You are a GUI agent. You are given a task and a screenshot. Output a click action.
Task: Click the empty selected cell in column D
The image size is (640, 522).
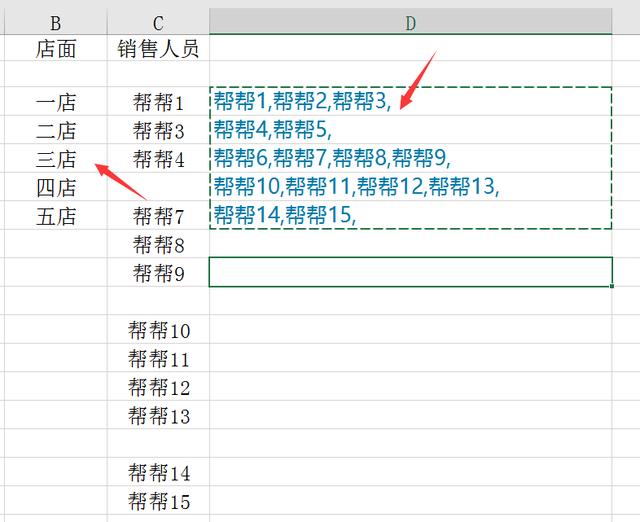coord(410,272)
